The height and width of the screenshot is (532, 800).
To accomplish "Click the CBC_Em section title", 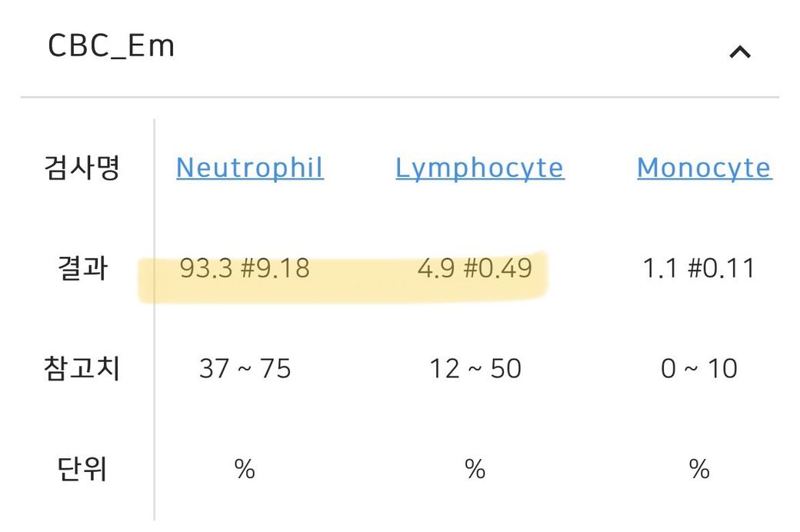I will pos(112,46).
